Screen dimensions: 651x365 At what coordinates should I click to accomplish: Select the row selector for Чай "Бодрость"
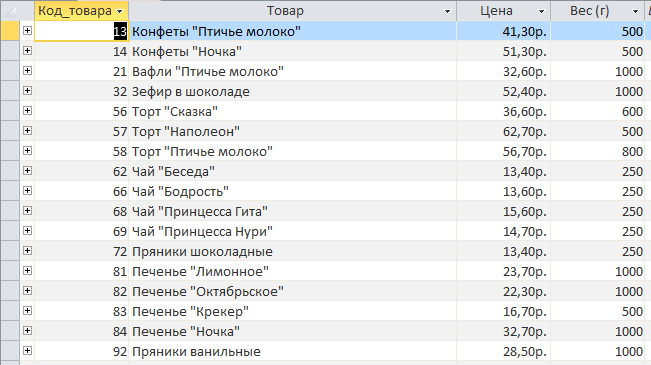[x=10, y=191]
